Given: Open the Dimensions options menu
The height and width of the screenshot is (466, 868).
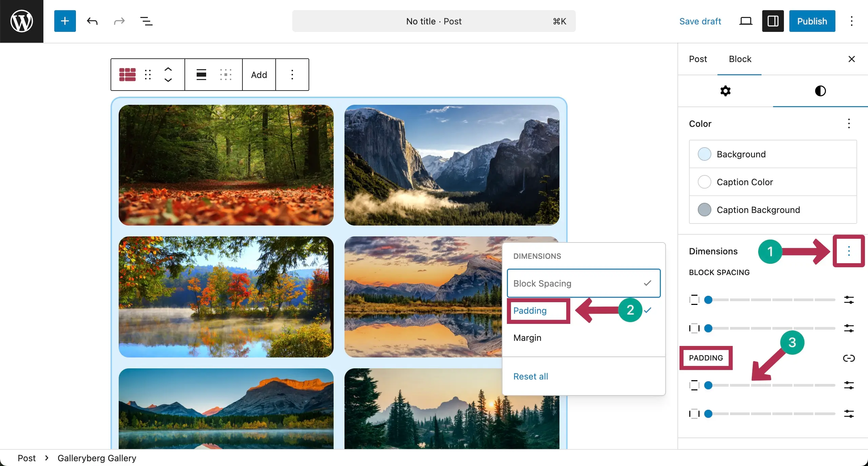Looking at the screenshot, I should pyautogui.click(x=849, y=251).
